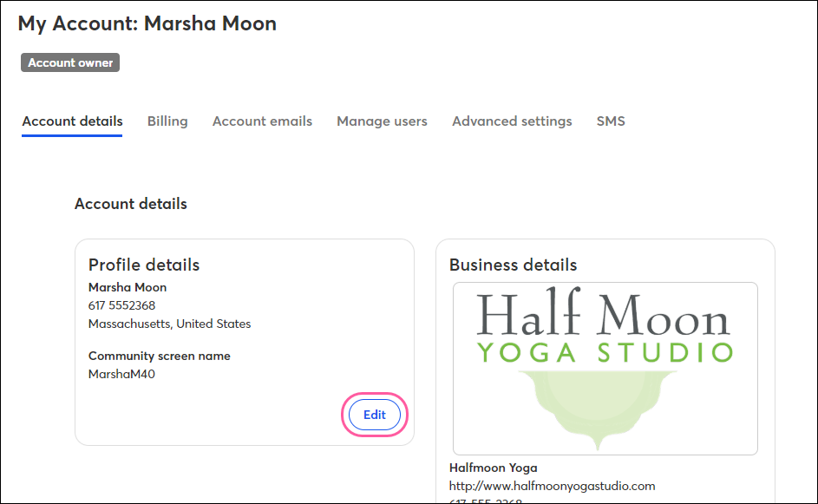This screenshot has width=818, height=504.
Task: Click the halfmoonyogastudio.com website URL
Action: [x=552, y=486]
